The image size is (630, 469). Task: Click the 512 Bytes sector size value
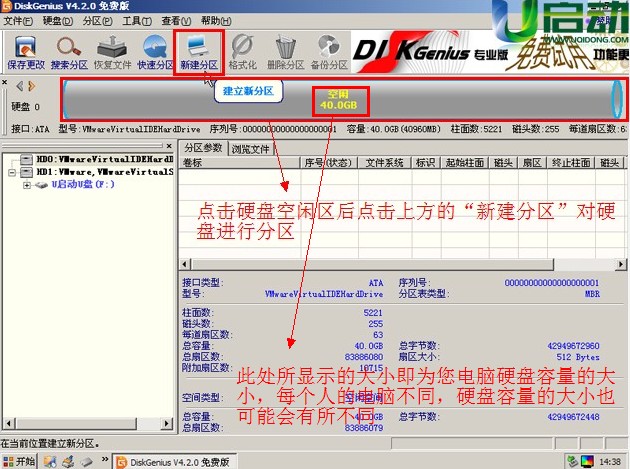tap(578, 357)
